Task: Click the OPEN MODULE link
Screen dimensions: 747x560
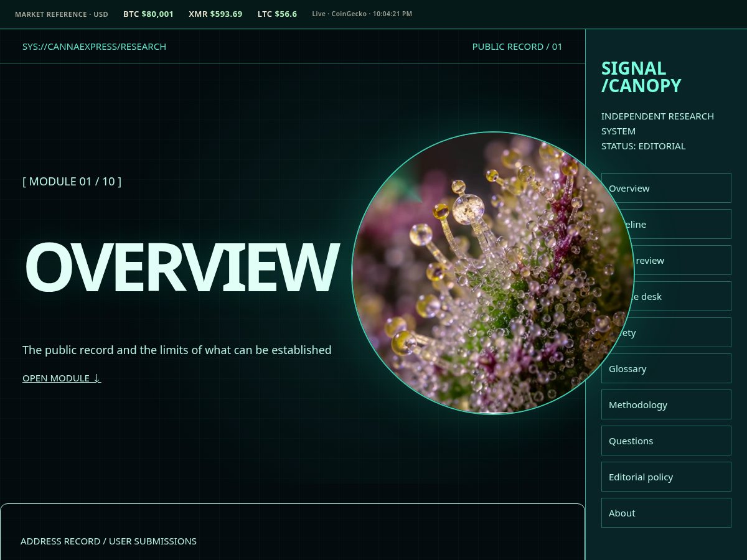Action: [x=62, y=378]
